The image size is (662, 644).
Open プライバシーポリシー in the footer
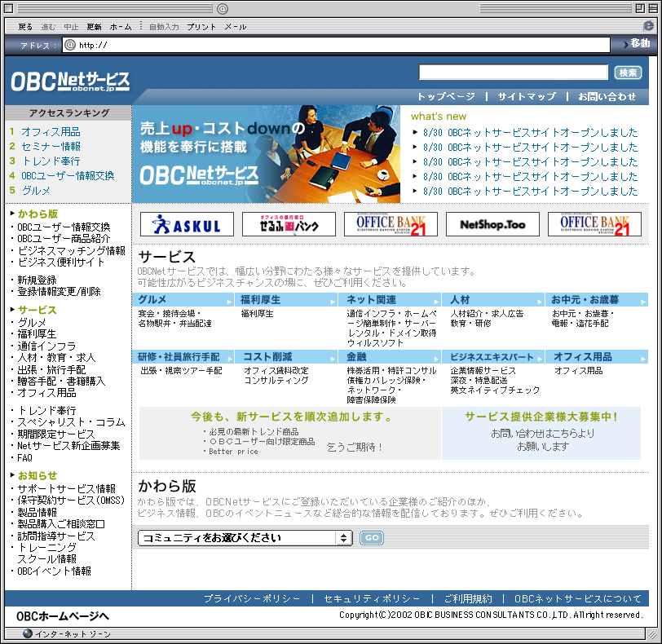252,598
